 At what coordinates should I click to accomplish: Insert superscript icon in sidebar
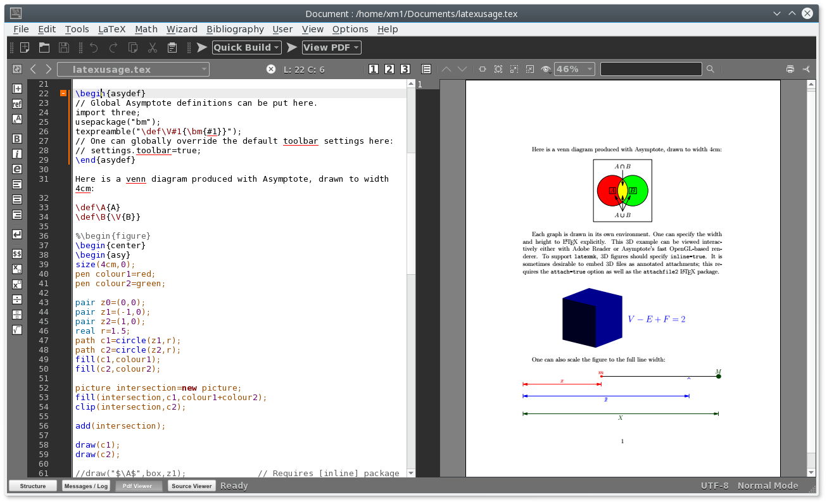[17, 284]
